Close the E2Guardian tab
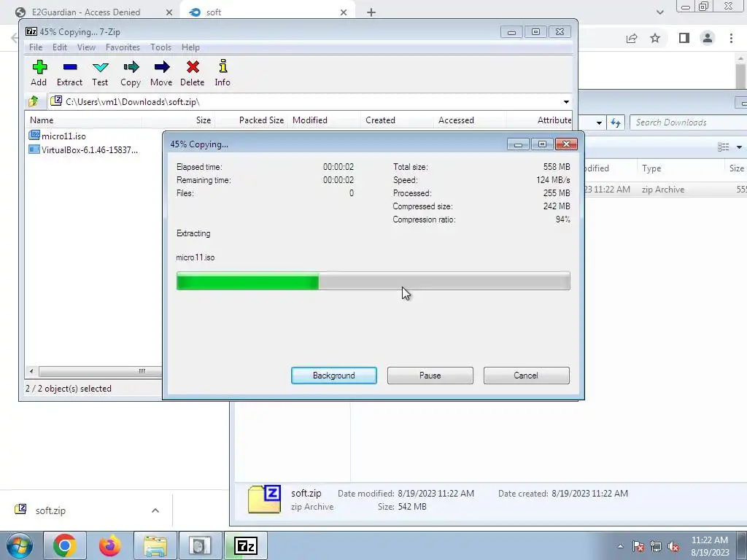The width and height of the screenshot is (747, 560). coord(169,12)
